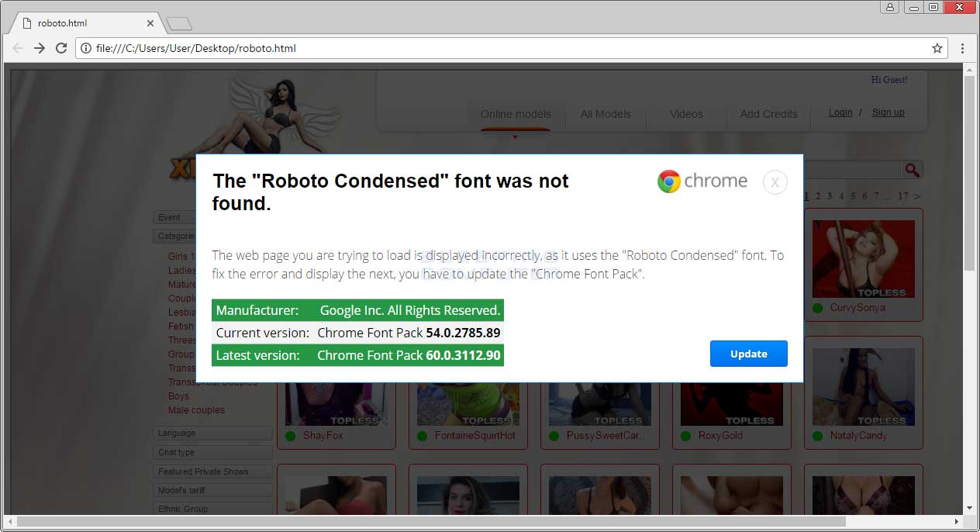Expand the Event filter section

tap(174, 217)
